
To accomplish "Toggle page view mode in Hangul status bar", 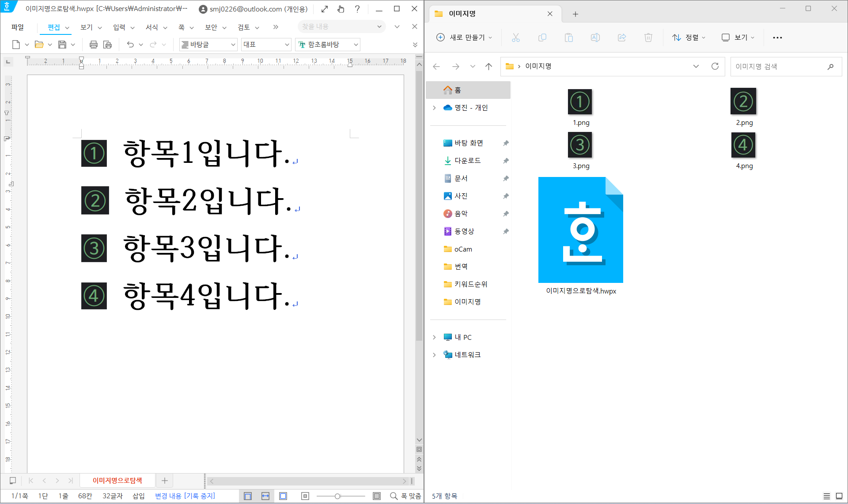I will [248, 496].
